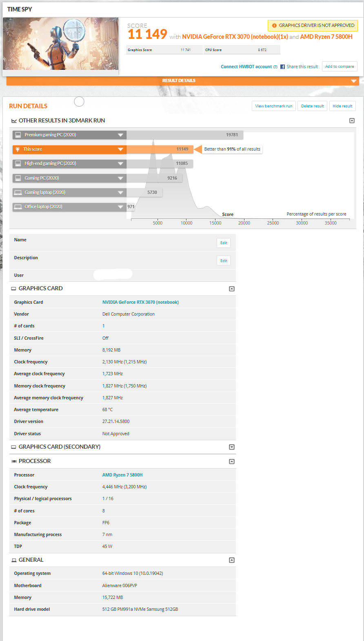Click the HWBOT help question mark icon
Screen dimensions: 364x641
[275, 67]
